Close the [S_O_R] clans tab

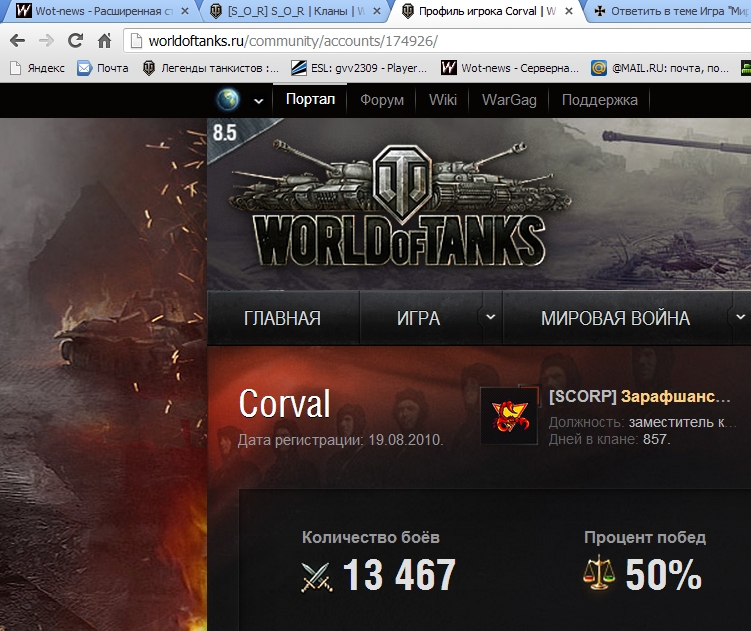coord(377,11)
